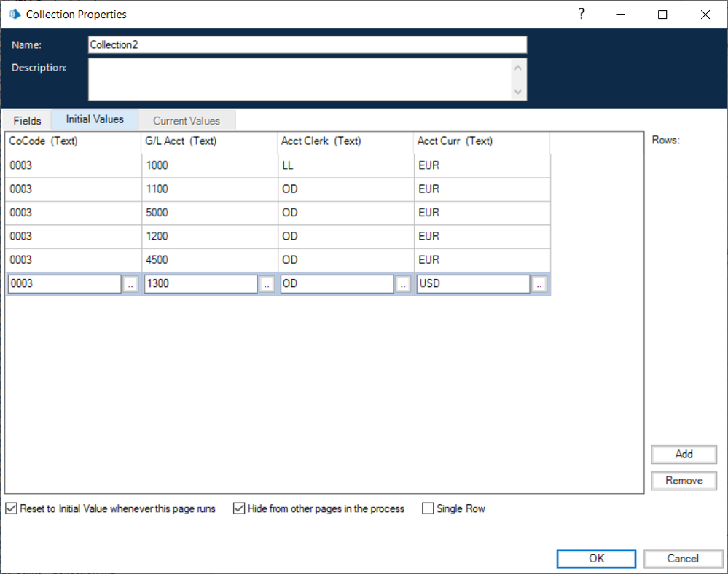
Task: Click the Name field containing Collection2
Action: 306,44
